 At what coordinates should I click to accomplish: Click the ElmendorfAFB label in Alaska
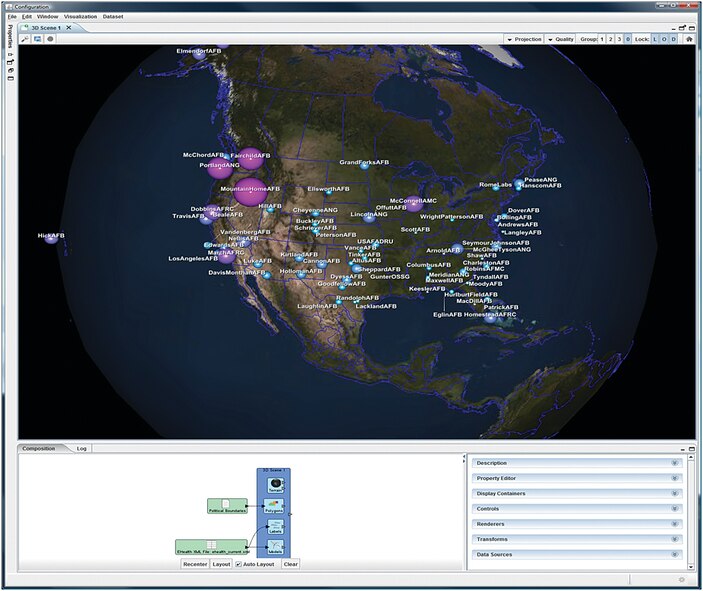[199, 51]
